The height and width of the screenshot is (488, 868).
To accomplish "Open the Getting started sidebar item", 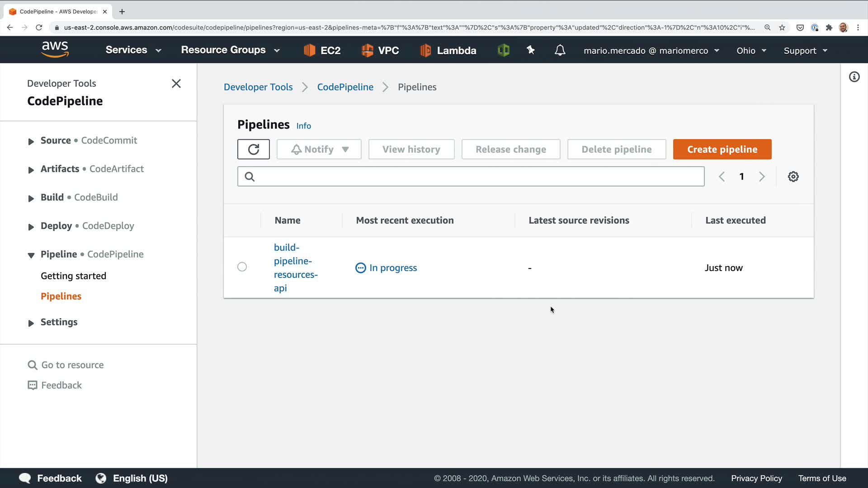I will coord(73,276).
